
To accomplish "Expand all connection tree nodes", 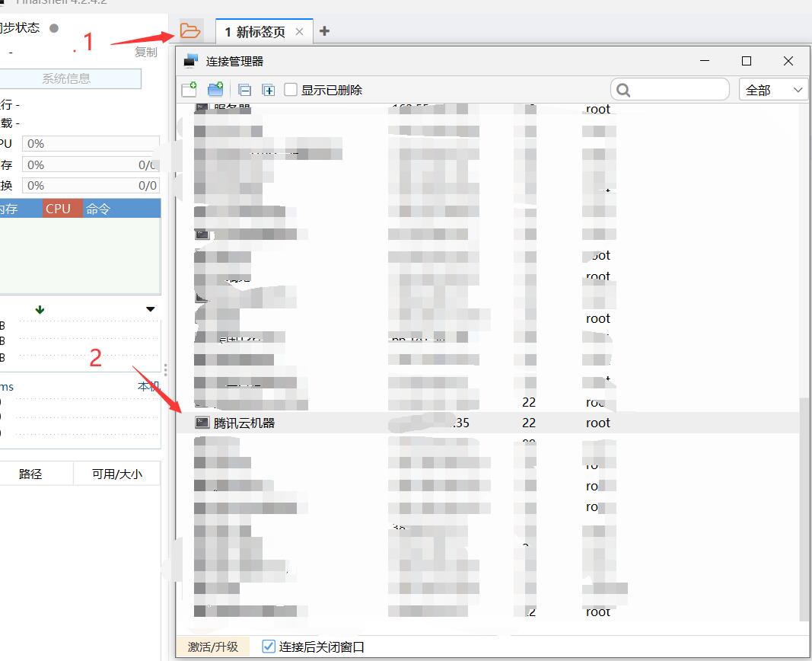I will tap(268, 90).
